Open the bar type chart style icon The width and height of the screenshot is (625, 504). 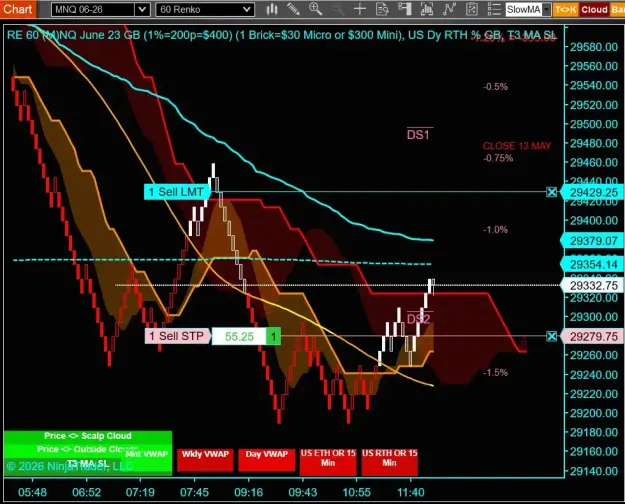[x=272, y=9]
